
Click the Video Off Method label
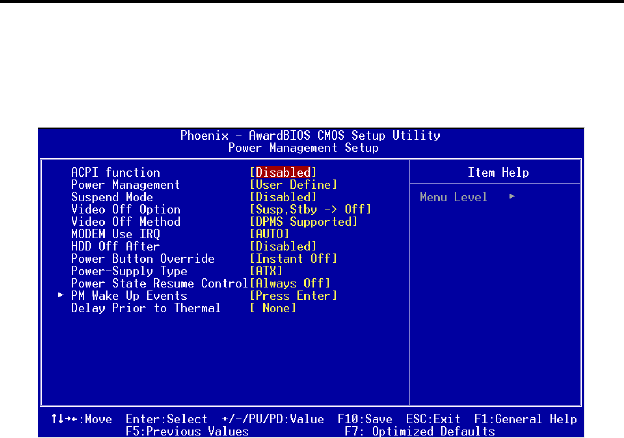(x=126, y=222)
